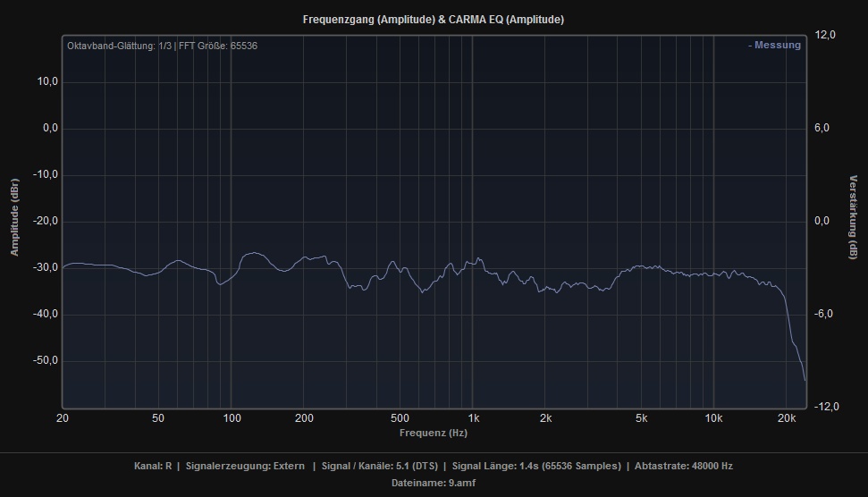Click the Kanal: R status text
Screen dimensions: 868x497
point(152,466)
